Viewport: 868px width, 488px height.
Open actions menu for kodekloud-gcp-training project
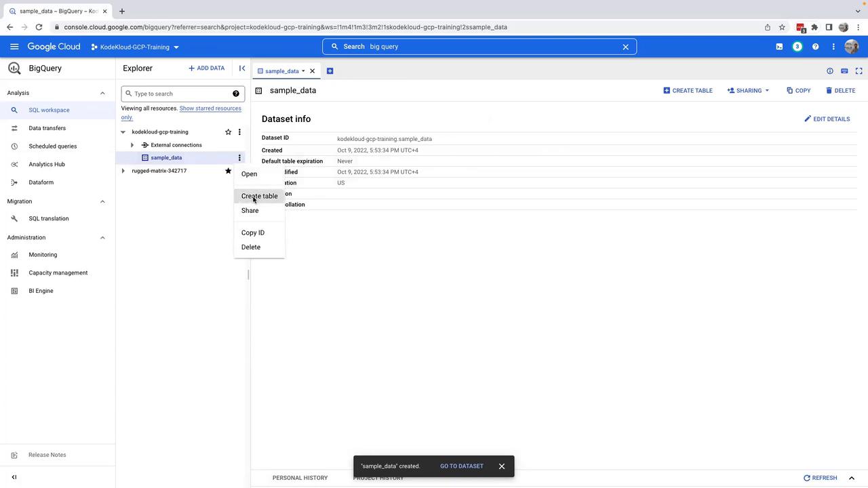[x=239, y=132]
